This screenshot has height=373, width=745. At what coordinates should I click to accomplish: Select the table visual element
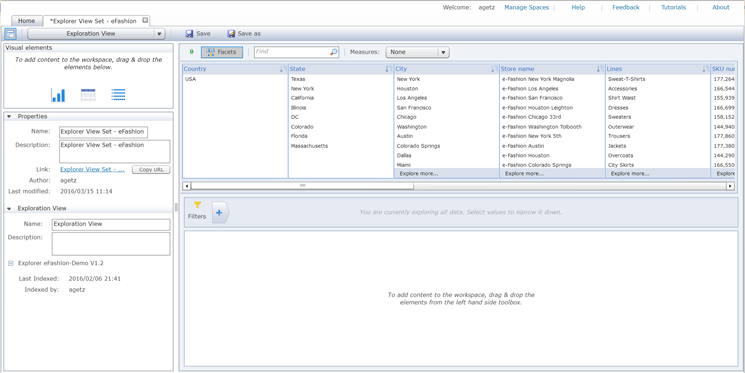88,95
